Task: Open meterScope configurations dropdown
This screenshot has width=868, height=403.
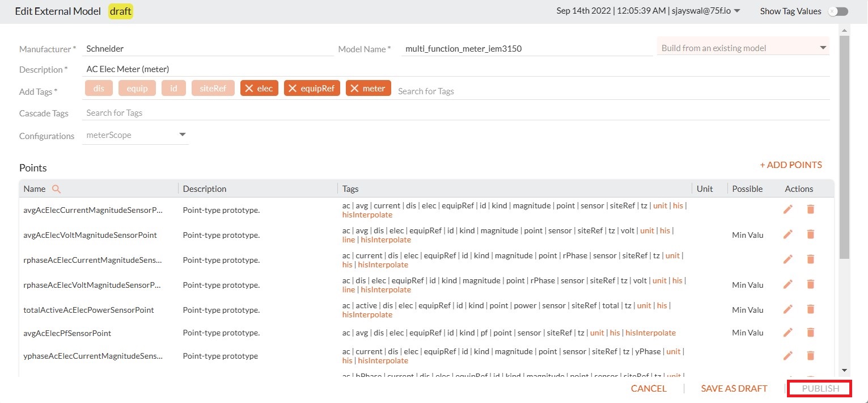Action: pyautogui.click(x=136, y=135)
